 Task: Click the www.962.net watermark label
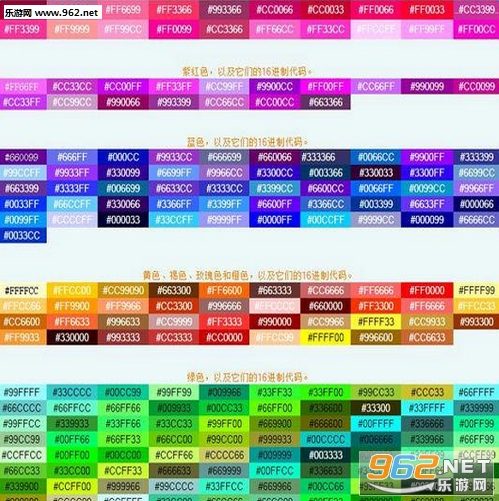53,13
